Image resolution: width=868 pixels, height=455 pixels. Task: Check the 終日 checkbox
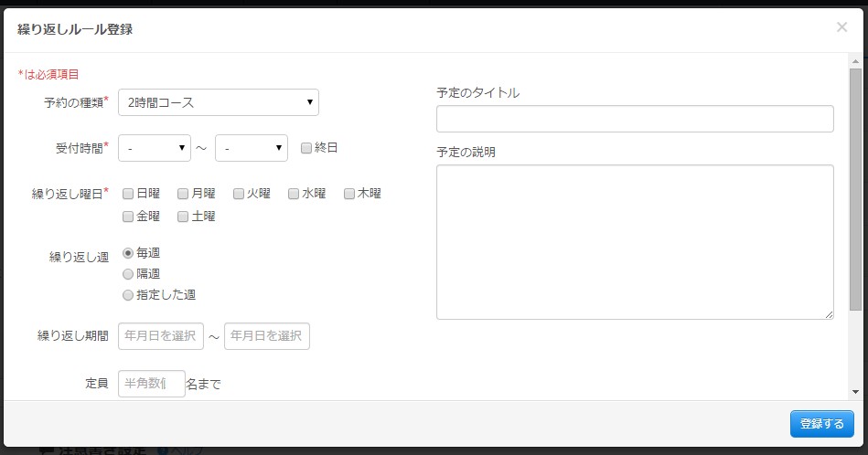pos(306,148)
